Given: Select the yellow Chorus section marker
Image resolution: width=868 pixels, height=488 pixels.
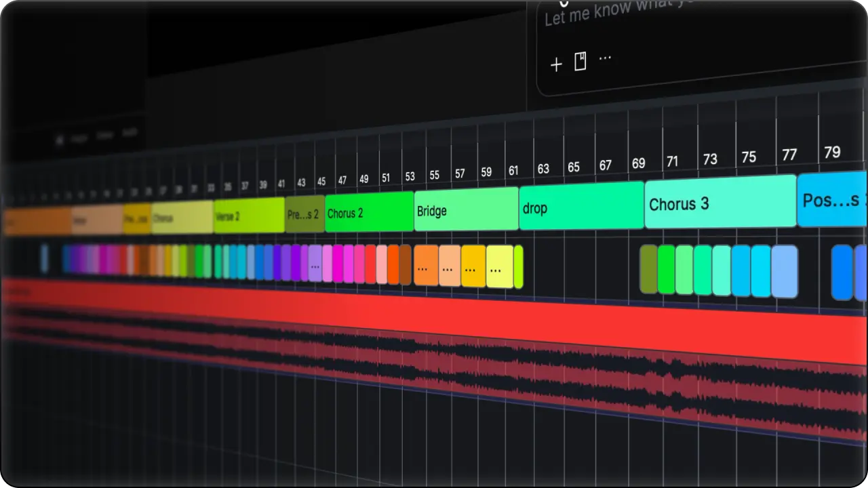Looking at the screenshot, I should point(182,218).
